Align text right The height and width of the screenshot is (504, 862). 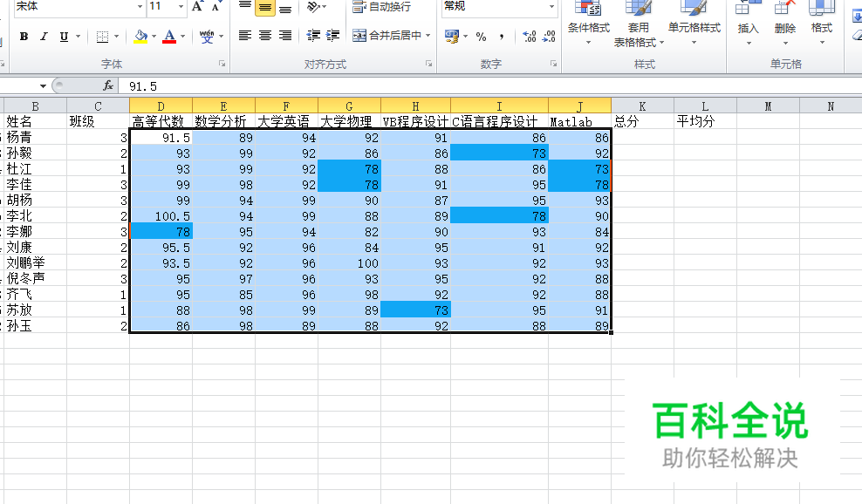coord(284,36)
